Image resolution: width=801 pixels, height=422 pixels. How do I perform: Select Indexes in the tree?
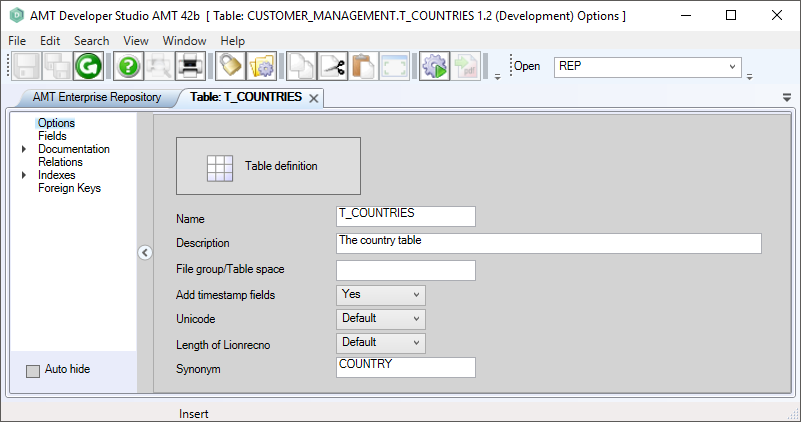56,175
